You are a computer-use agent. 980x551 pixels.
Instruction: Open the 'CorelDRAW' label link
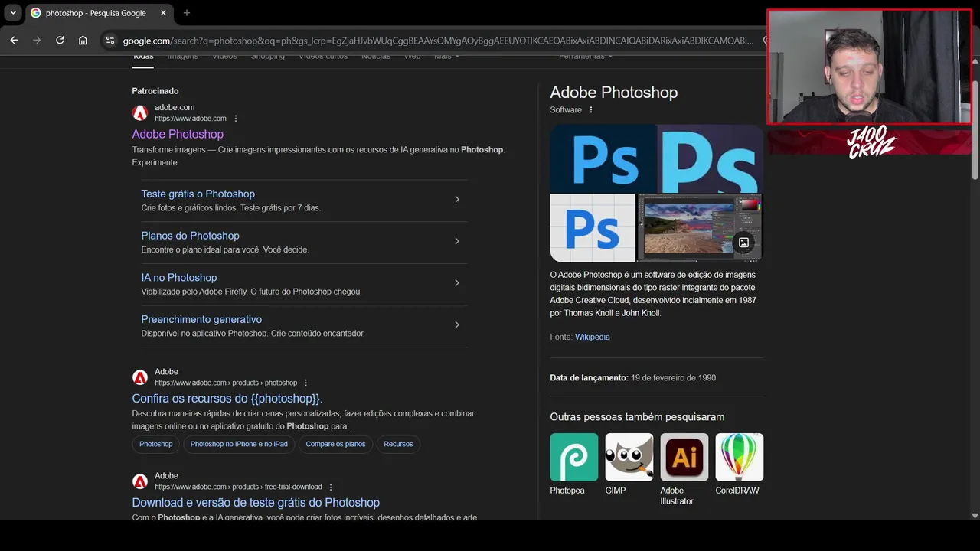[737, 491]
